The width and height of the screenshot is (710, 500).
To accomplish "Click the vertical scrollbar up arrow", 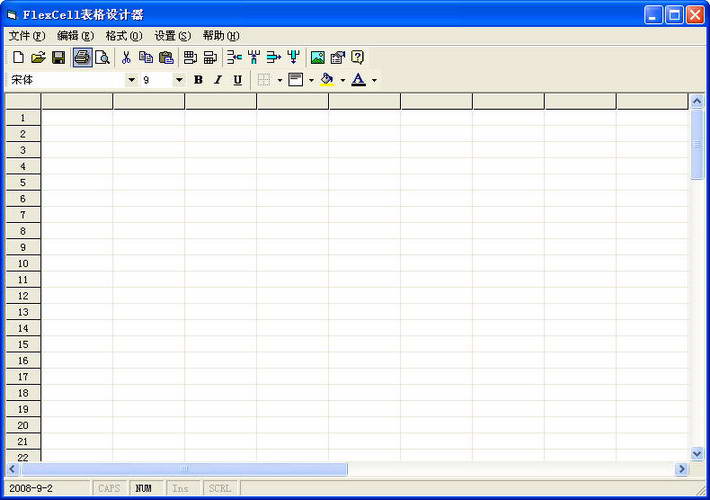I will [x=697, y=101].
